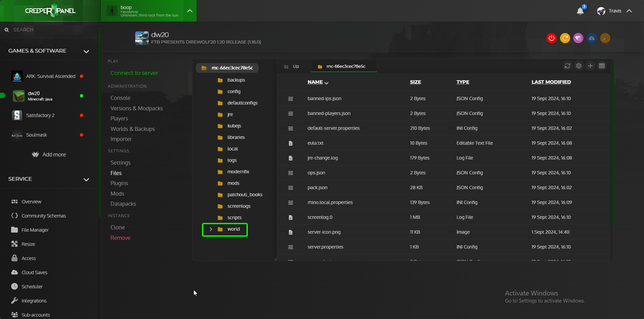Open Versions & Modpacks
644x319 pixels.
click(x=137, y=108)
